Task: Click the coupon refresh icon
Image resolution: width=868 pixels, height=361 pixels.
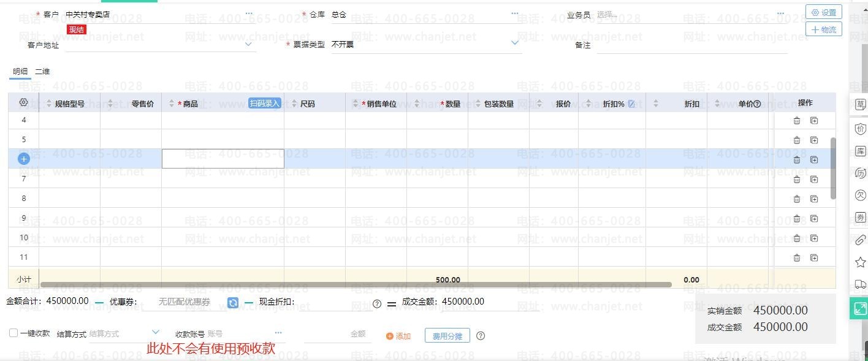Action: pyautogui.click(x=233, y=303)
